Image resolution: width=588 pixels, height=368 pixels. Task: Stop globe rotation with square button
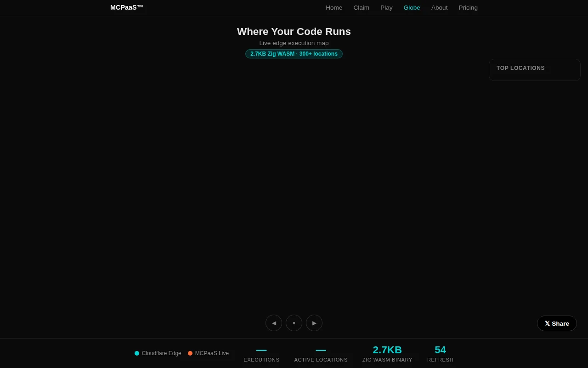pos(294,323)
